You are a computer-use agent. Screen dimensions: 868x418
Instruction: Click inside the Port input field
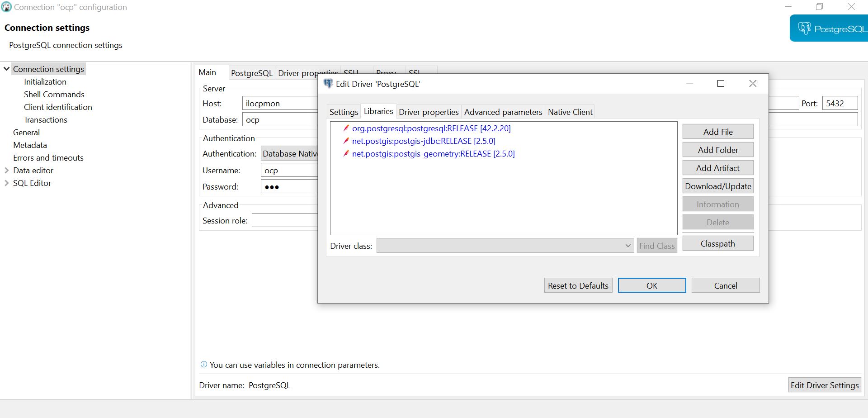click(x=839, y=103)
